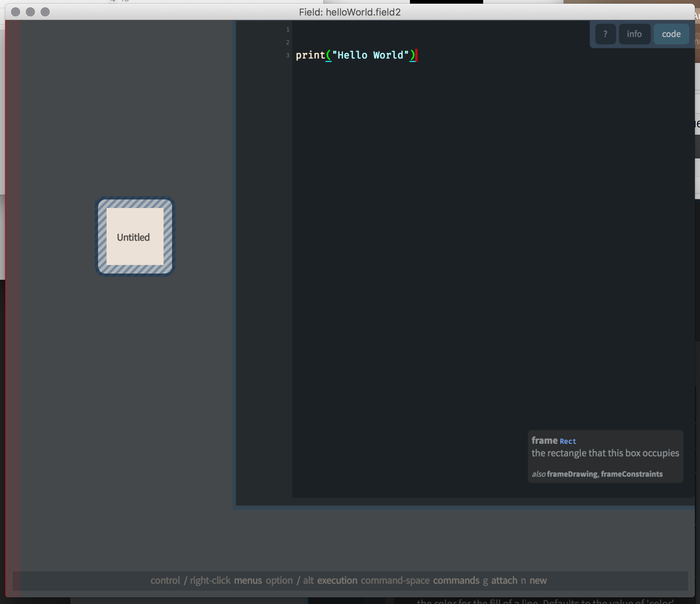Click line number 3 in the gutter
700x604 pixels.
(287, 56)
